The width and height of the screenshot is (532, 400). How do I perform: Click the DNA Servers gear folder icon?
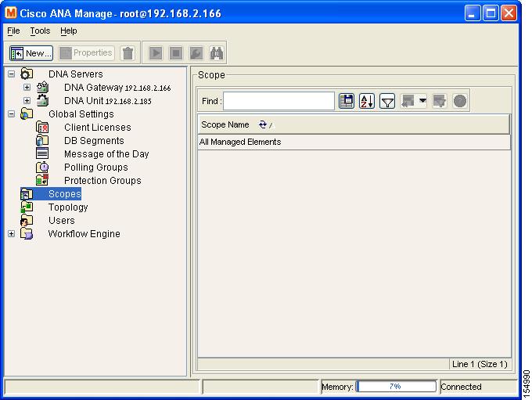(x=27, y=74)
